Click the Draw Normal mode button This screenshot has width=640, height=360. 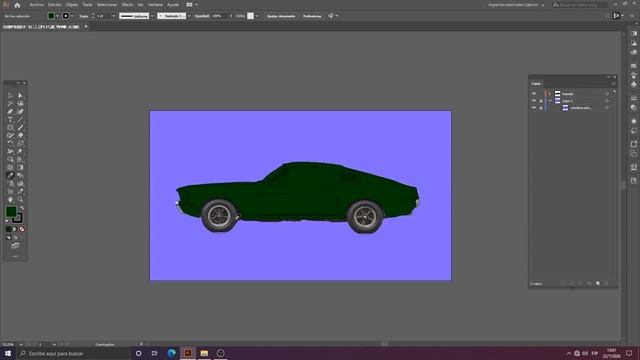9,238
